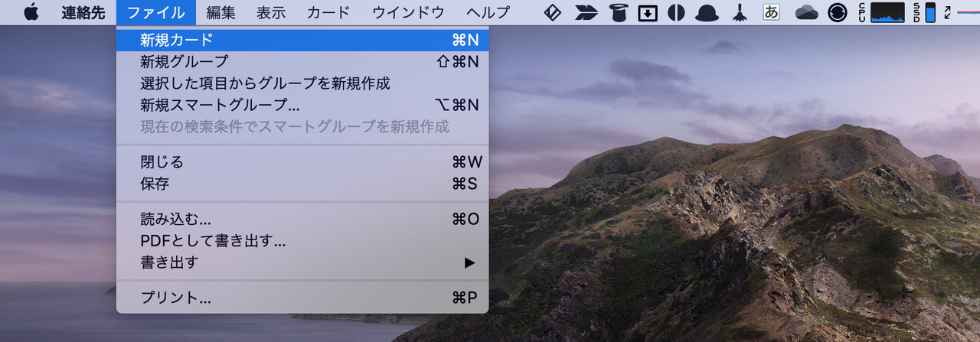The width and height of the screenshot is (980, 342).
Task: Click the Japanese input あ icon
Action: point(772,12)
